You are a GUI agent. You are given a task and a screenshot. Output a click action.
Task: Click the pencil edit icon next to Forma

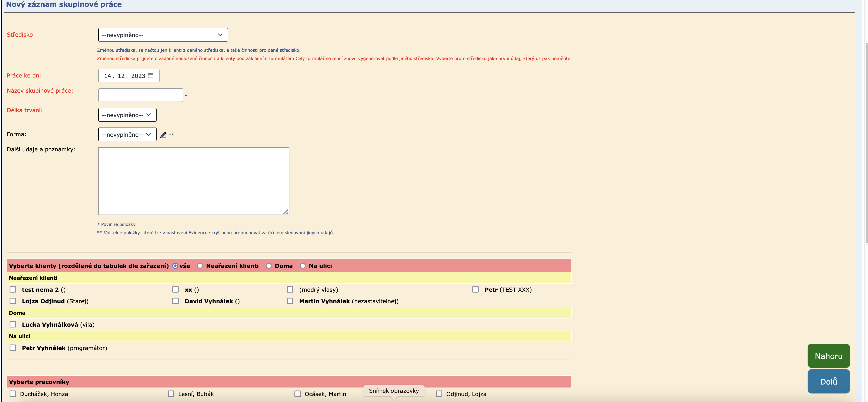coord(163,135)
